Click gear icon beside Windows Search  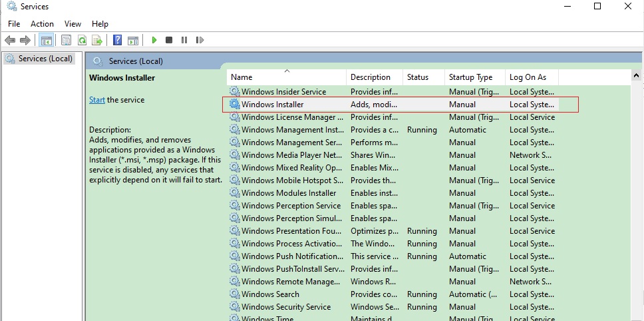tap(235, 294)
